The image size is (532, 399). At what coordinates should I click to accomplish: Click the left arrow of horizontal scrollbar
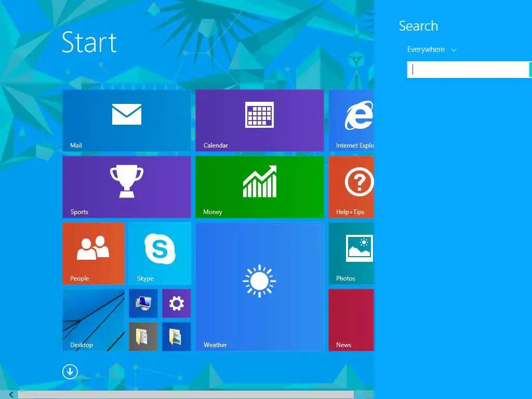(11, 395)
